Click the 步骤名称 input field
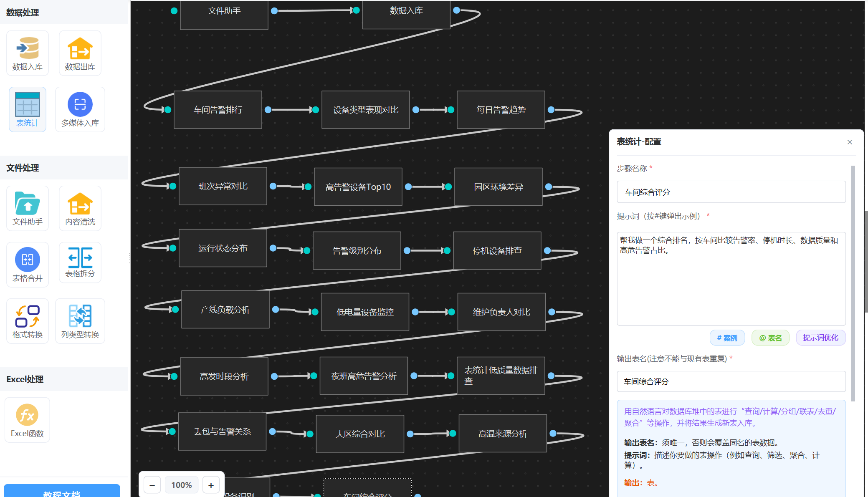The height and width of the screenshot is (497, 868). 731,192
